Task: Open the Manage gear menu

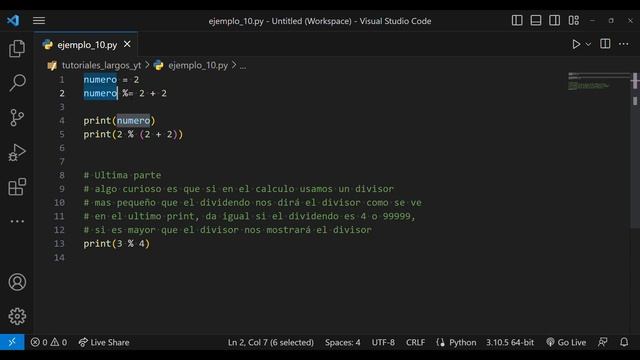Action: tap(17, 316)
